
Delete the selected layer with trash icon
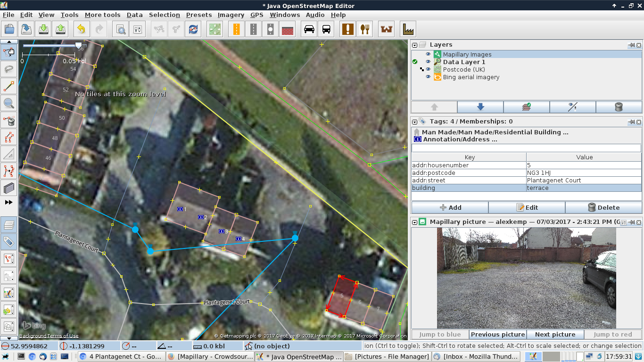[x=619, y=107]
